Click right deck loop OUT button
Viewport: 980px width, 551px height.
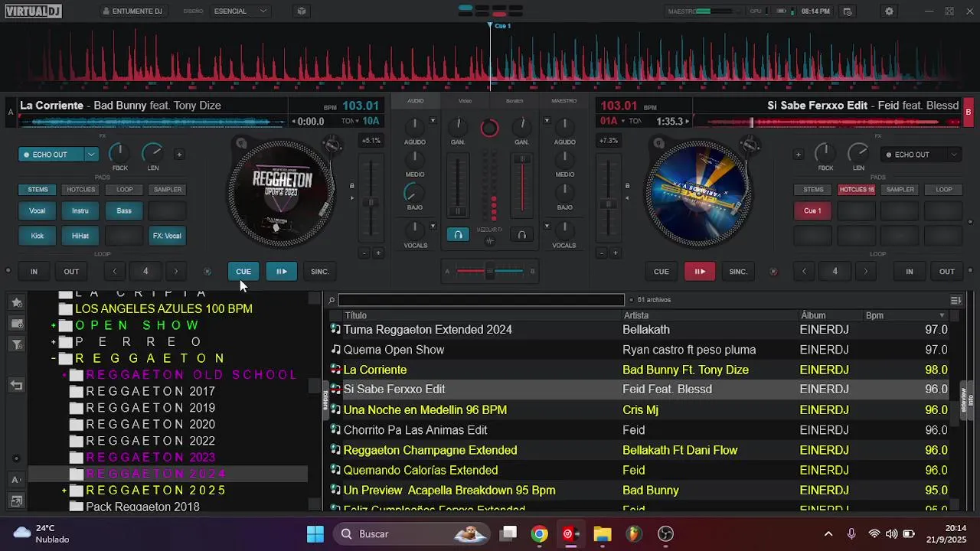(x=947, y=272)
